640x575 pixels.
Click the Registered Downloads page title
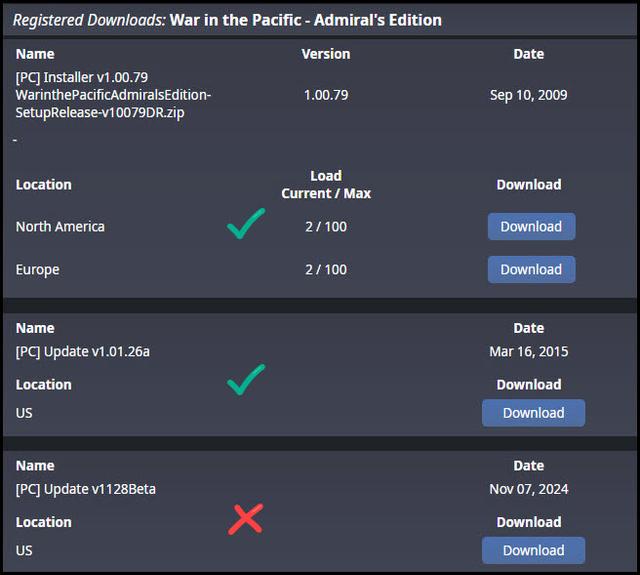(x=227, y=20)
